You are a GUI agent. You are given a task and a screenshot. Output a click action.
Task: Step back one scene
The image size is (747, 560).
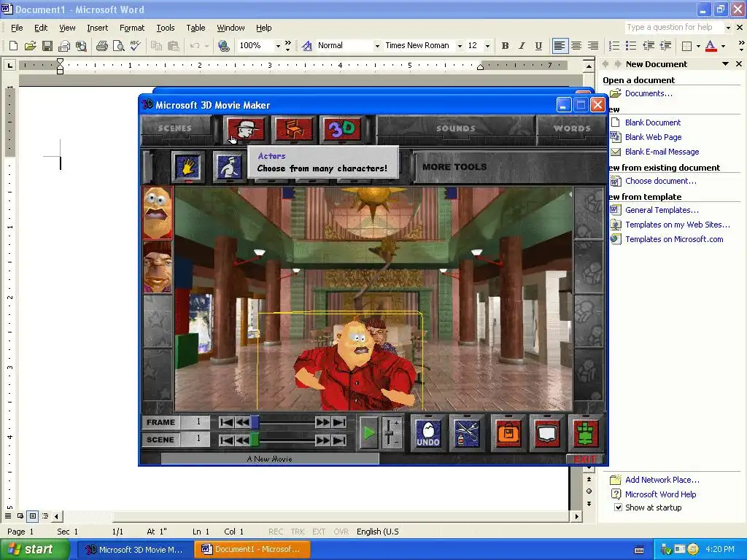click(242, 440)
